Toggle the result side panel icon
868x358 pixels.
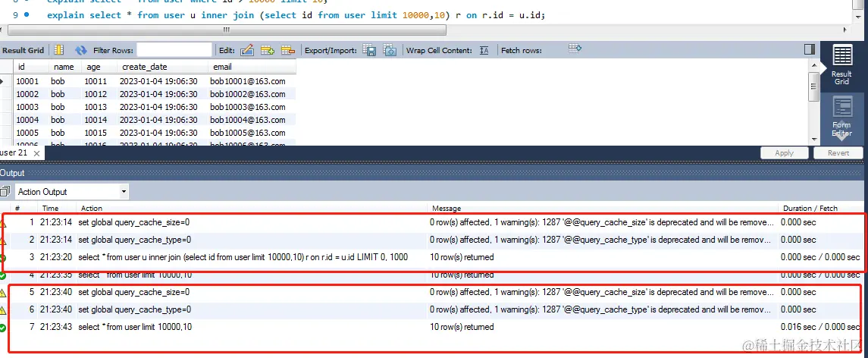[x=810, y=50]
